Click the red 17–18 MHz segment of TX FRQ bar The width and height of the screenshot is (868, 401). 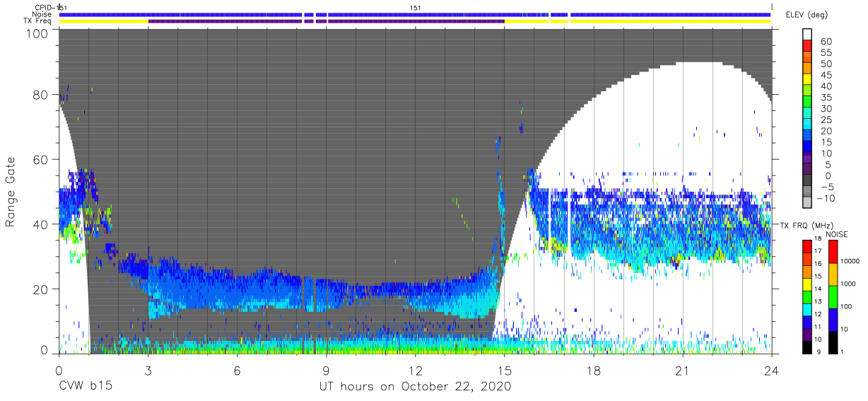coord(808,246)
